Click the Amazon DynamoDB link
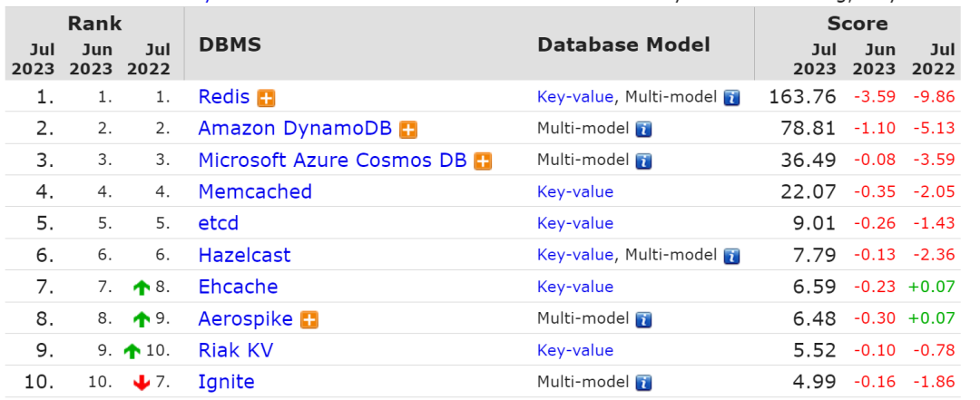Image resolution: width=980 pixels, height=400 pixels. pyautogui.click(x=295, y=129)
